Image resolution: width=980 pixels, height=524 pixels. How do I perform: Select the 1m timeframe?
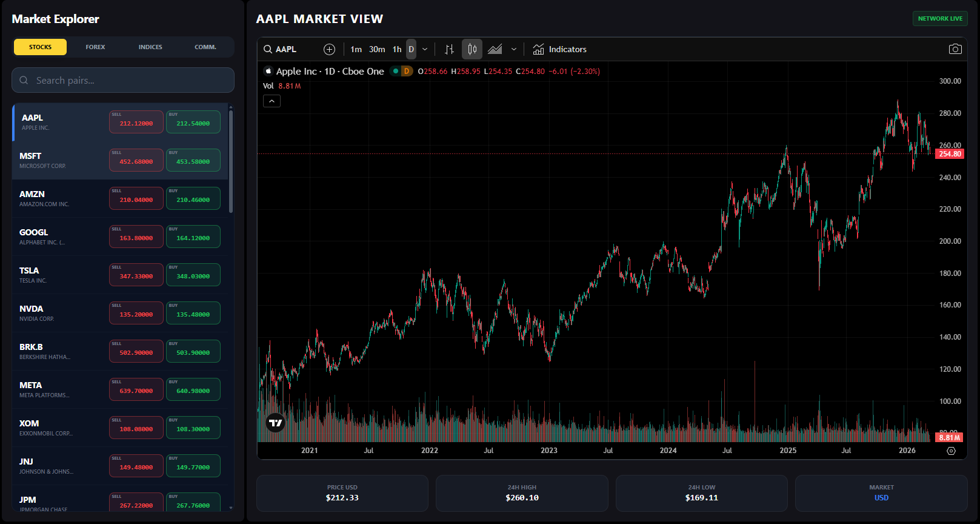[x=356, y=49]
